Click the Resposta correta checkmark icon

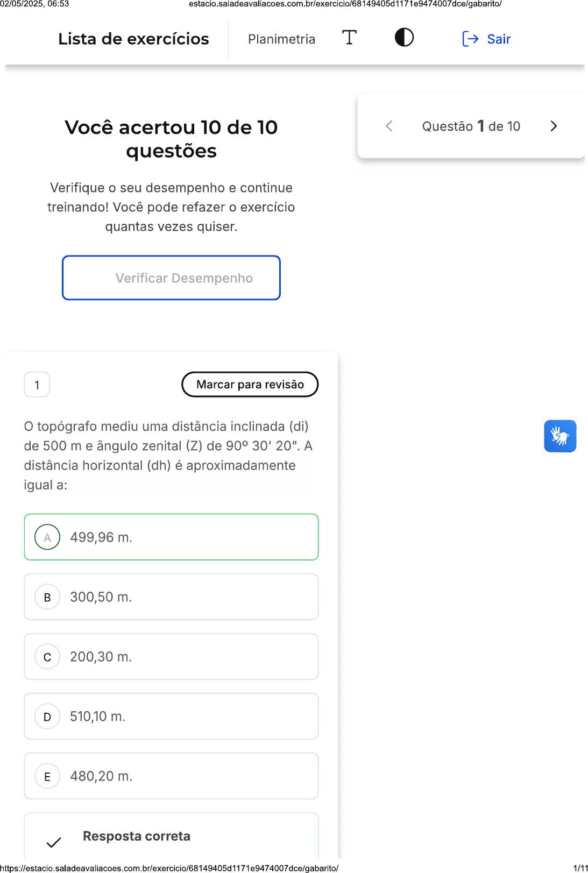[x=54, y=842]
